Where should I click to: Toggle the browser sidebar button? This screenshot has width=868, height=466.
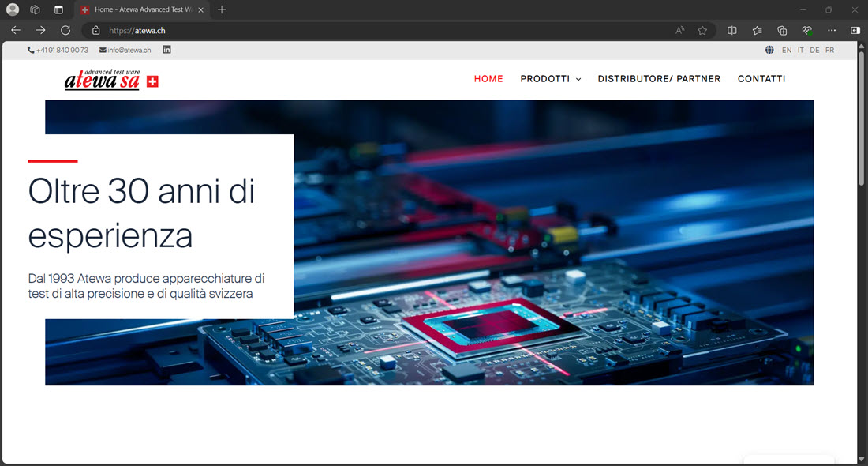point(855,30)
